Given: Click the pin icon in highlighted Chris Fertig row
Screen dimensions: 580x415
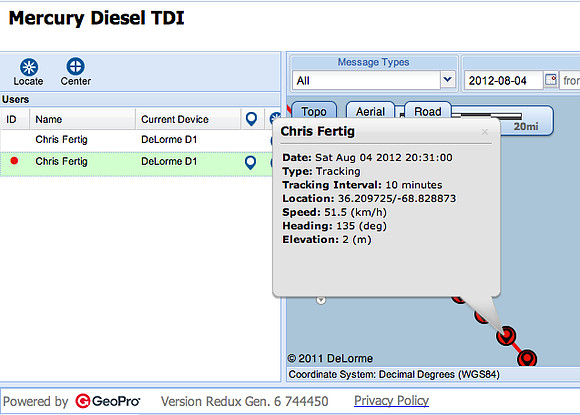Looking at the screenshot, I should pyautogui.click(x=250, y=162).
